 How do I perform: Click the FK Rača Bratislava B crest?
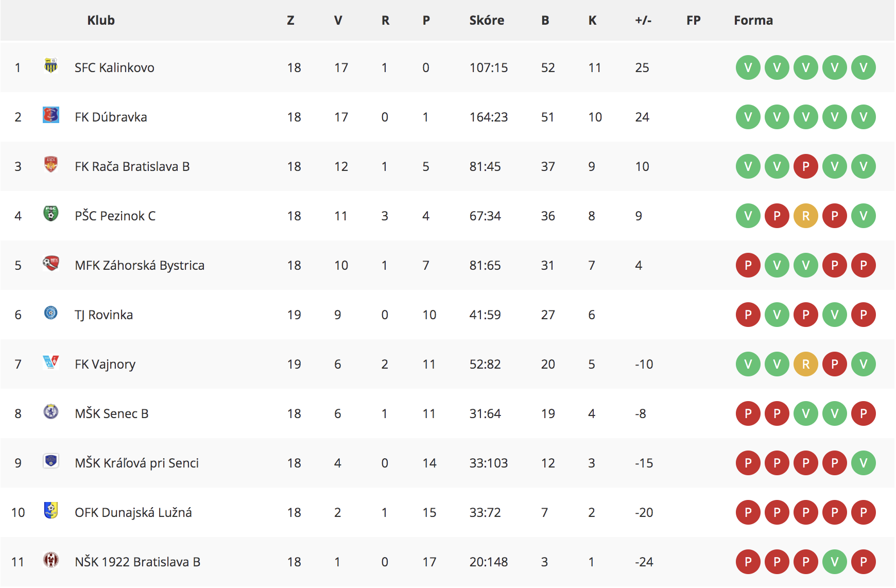pos(50,164)
